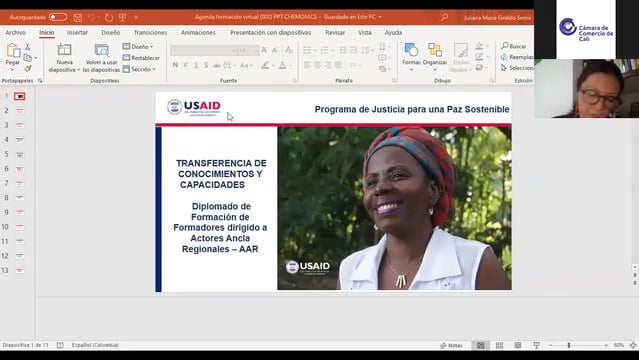Viewport: 639px width, 360px height.
Task: Expand the Diseño layout dropdown
Action: point(138,46)
